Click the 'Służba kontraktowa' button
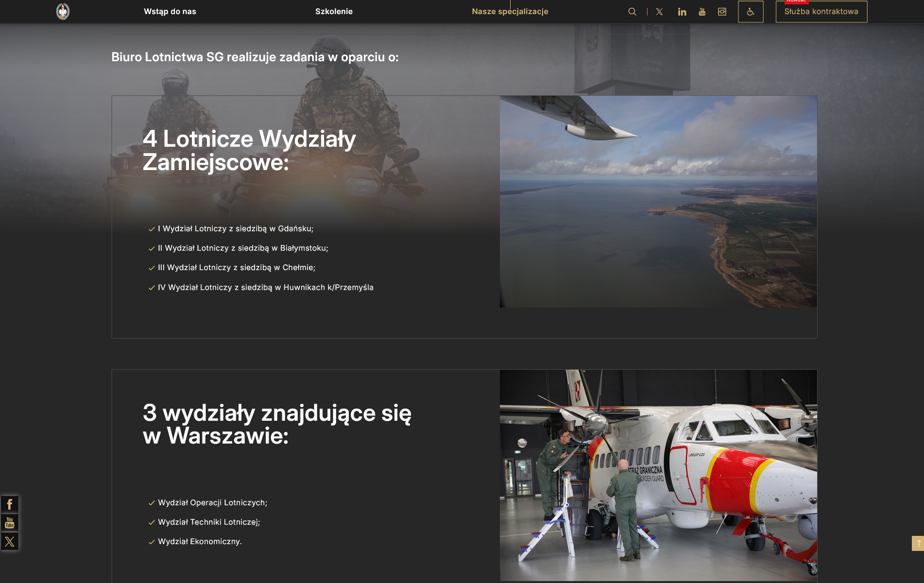924x583 pixels. tap(821, 12)
